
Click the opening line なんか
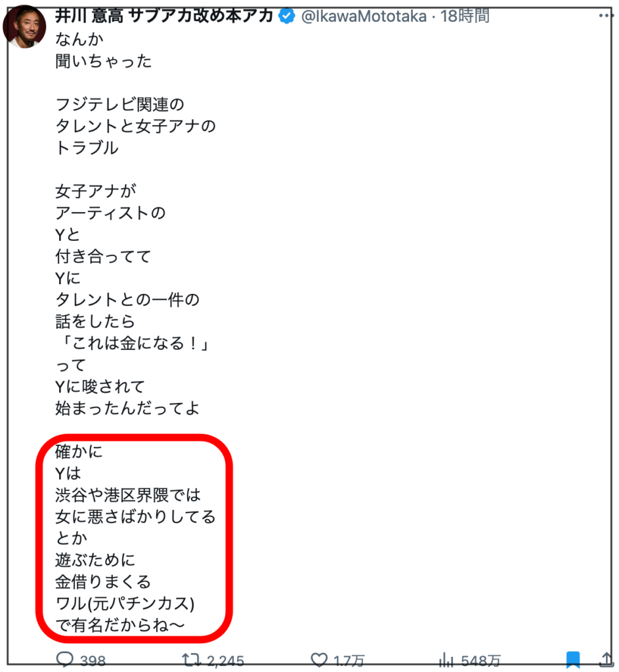79,39
